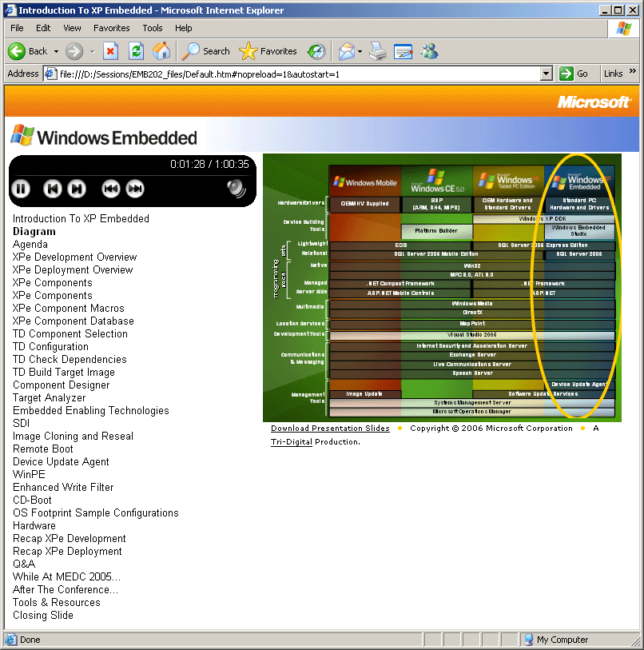Open the Remote Boot slide
Image resolution: width=644 pixels, height=650 pixels.
pyautogui.click(x=42, y=449)
